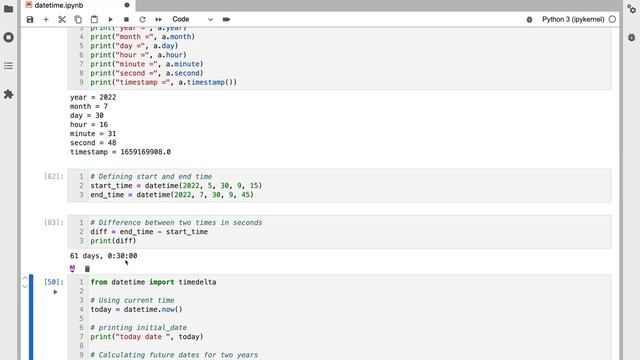Click the print("today date ", today) line
Screen dimensions: 640x360
click(147, 337)
